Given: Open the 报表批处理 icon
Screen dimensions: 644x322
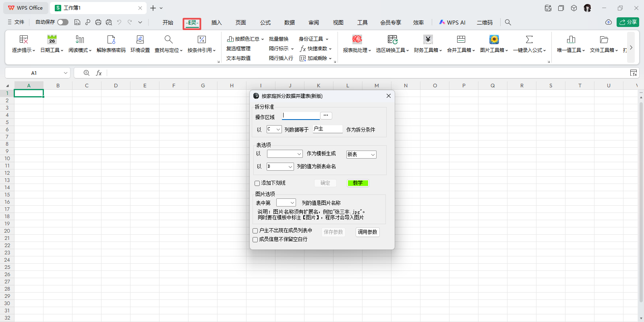Looking at the screenshot, I should [x=357, y=39].
